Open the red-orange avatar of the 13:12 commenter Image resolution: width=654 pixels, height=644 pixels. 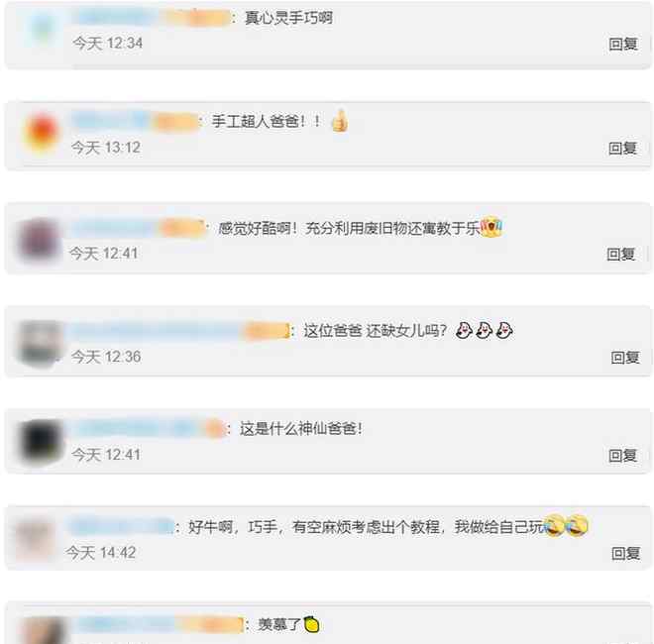click(x=41, y=133)
